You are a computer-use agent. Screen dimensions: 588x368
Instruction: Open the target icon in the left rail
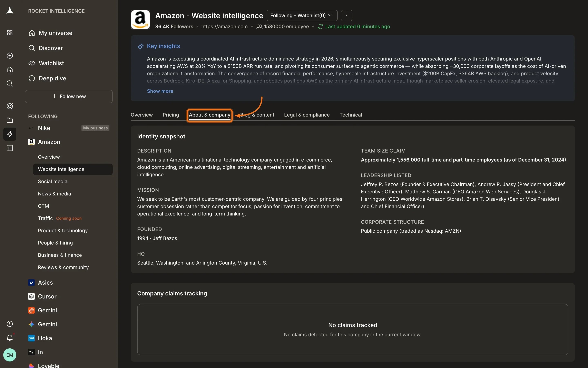[x=10, y=106]
